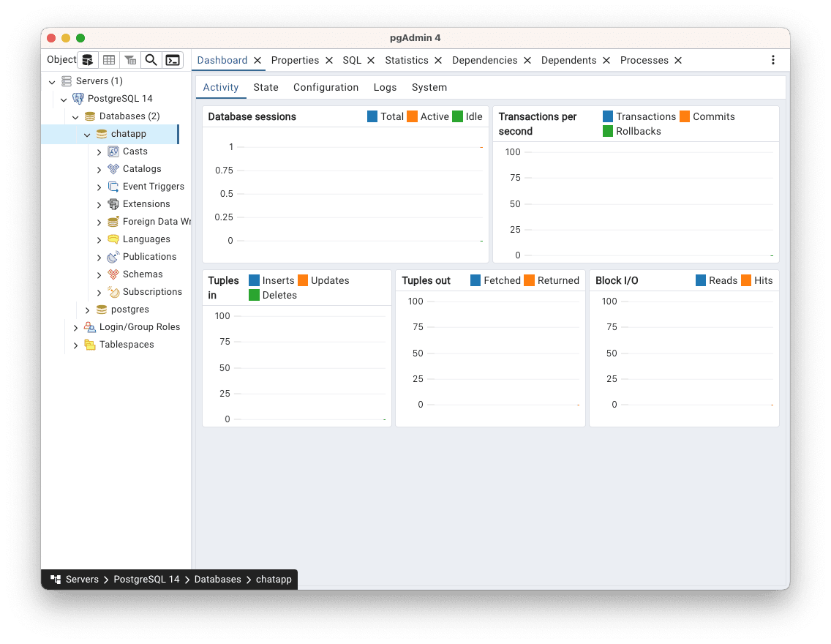Screen dimensions: 831x644
Task: Click the Foreign Data Wrappers icon
Action: [x=113, y=222]
